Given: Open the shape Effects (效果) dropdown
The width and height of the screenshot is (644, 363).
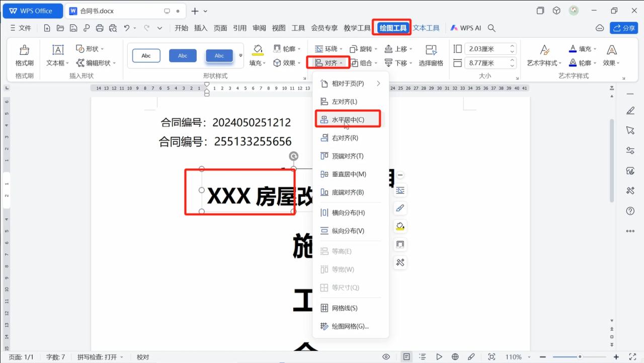Looking at the screenshot, I should 287,63.
